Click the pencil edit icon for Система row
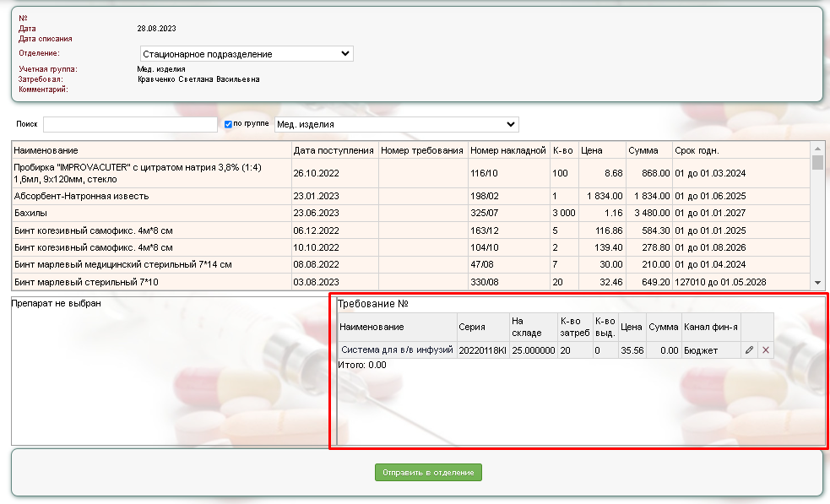 (x=749, y=350)
